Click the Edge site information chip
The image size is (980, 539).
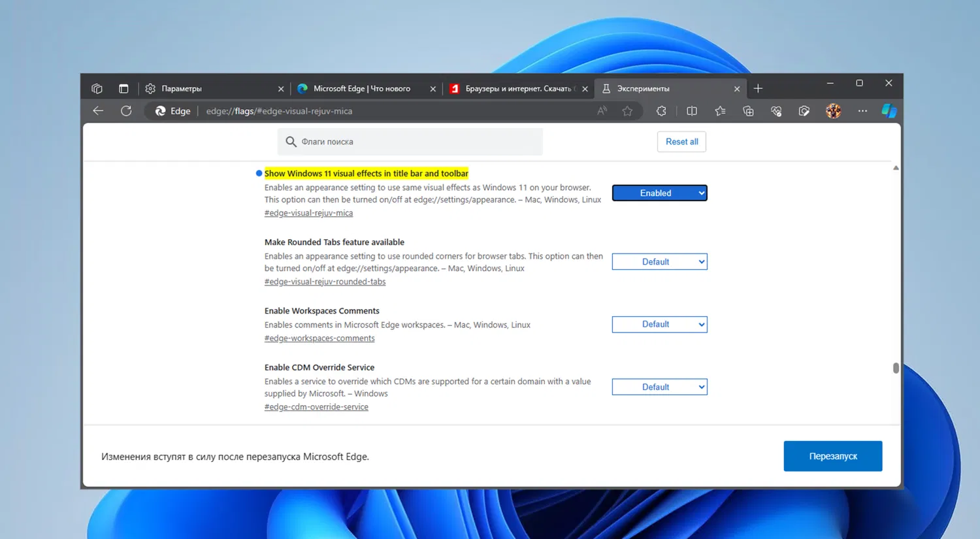(x=172, y=111)
